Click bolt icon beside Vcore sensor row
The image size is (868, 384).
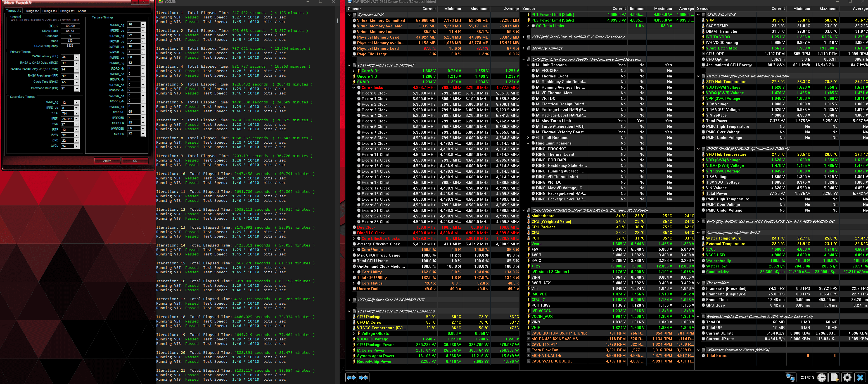coord(529,244)
